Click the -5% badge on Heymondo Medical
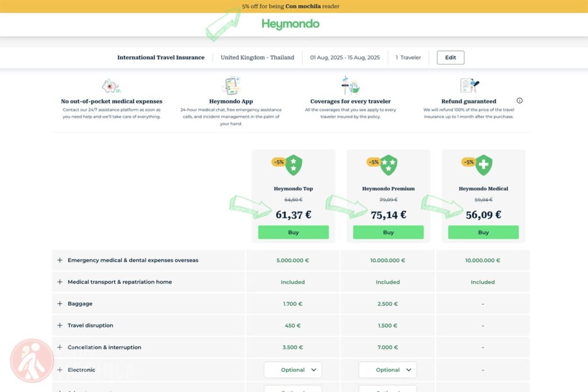The width and height of the screenshot is (588, 392). [469, 162]
